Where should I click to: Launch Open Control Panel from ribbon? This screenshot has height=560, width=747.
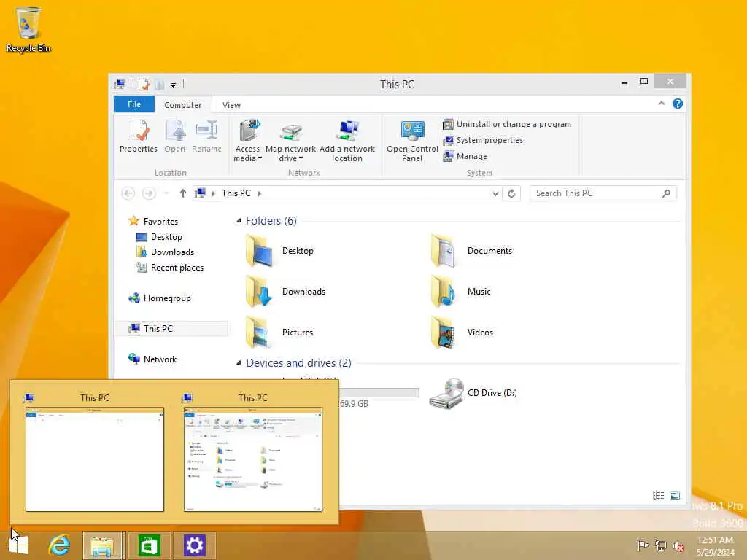pos(412,141)
